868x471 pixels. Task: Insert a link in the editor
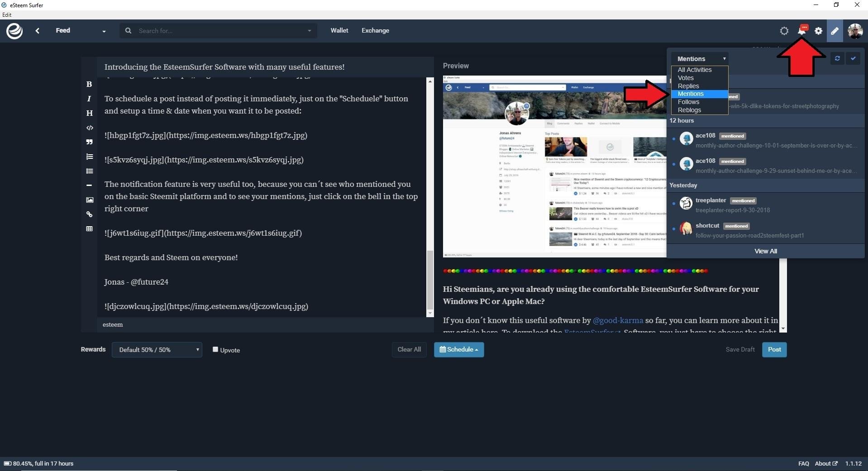[89, 214]
